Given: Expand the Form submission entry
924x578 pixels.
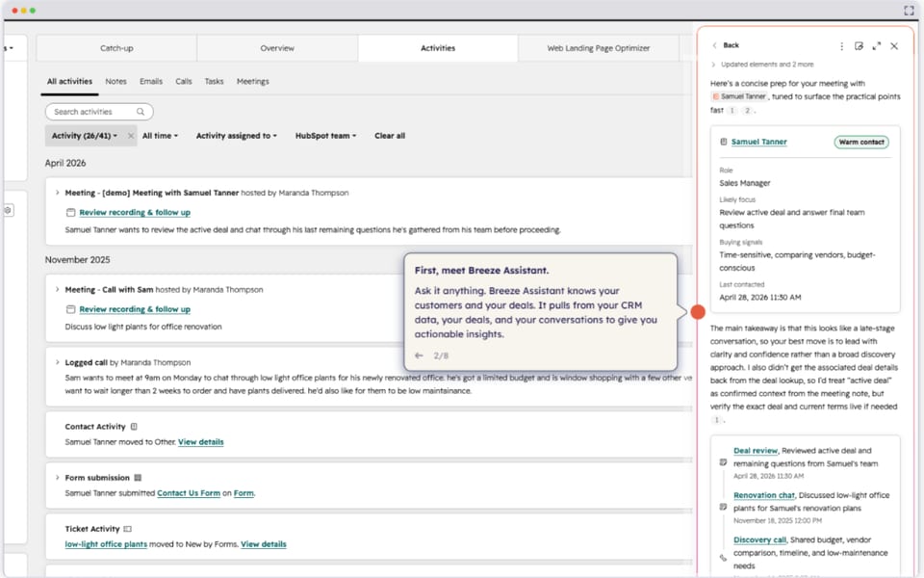Looking at the screenshot, I should 57,477.
